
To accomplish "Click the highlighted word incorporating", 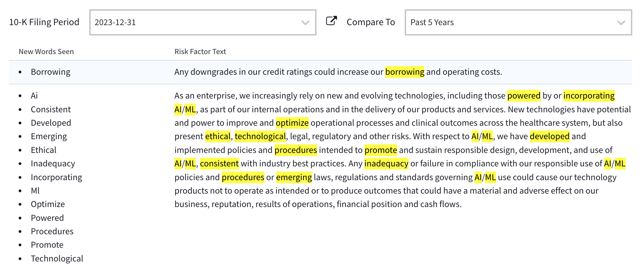I will tap(588, 96).
